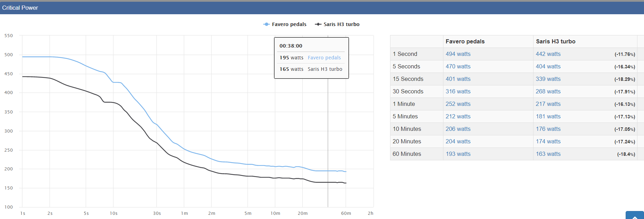Image resolution: width=644 pixels, height=219 pixels.
Task: Click the (-17.24%) difference value
Action: (x=625, y=142)
